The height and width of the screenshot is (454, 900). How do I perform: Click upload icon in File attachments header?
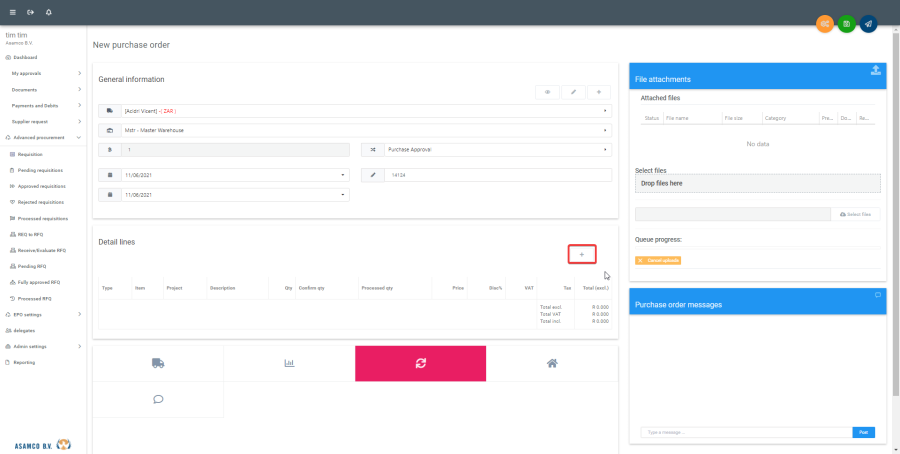876,70
